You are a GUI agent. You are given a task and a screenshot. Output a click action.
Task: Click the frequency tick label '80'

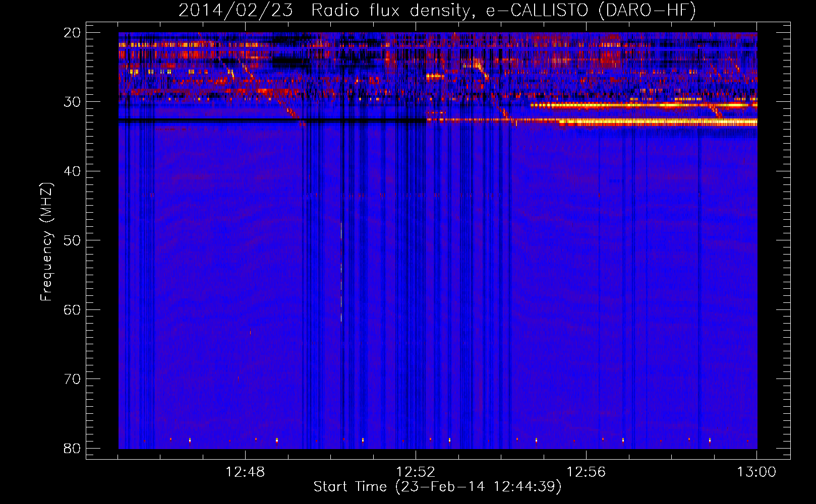click(x=73, y=448)
